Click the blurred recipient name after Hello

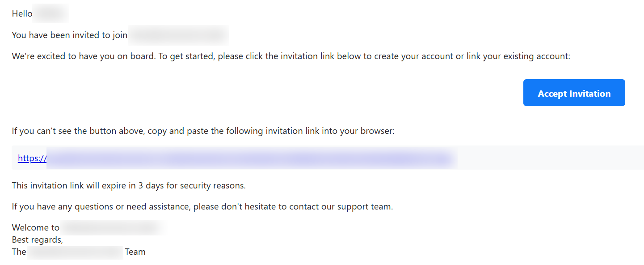point(51,13)
